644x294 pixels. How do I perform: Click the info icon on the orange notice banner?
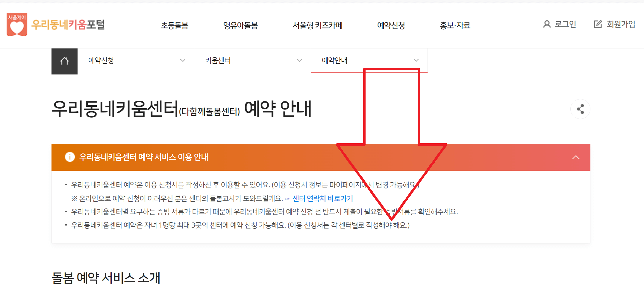(70, 157)
